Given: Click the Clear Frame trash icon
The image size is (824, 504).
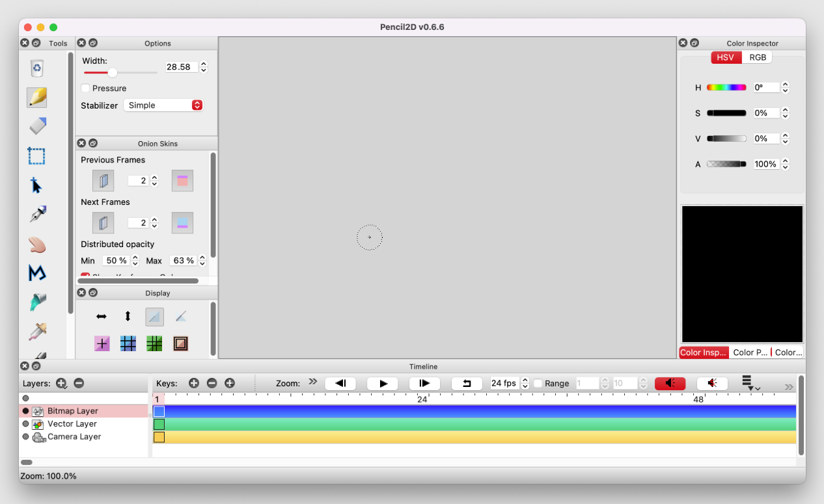Looking at the screenshot, I should pos(38,68).
